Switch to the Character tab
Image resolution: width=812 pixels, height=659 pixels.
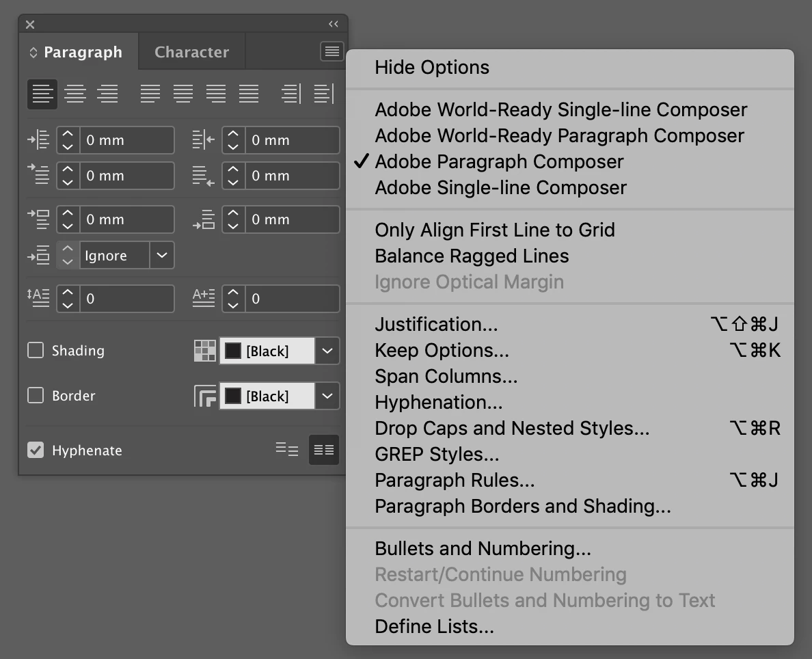tap(191, 52)
